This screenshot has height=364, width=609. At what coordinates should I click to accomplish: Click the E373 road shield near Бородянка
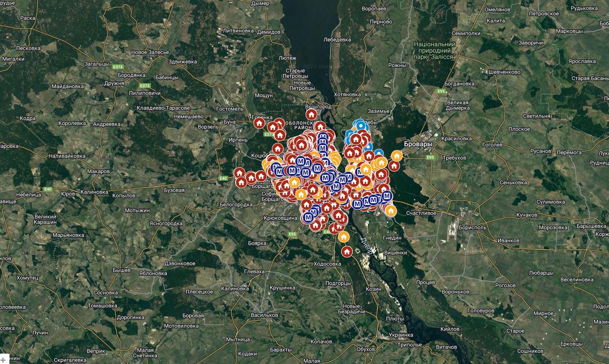tap(118, 67)
